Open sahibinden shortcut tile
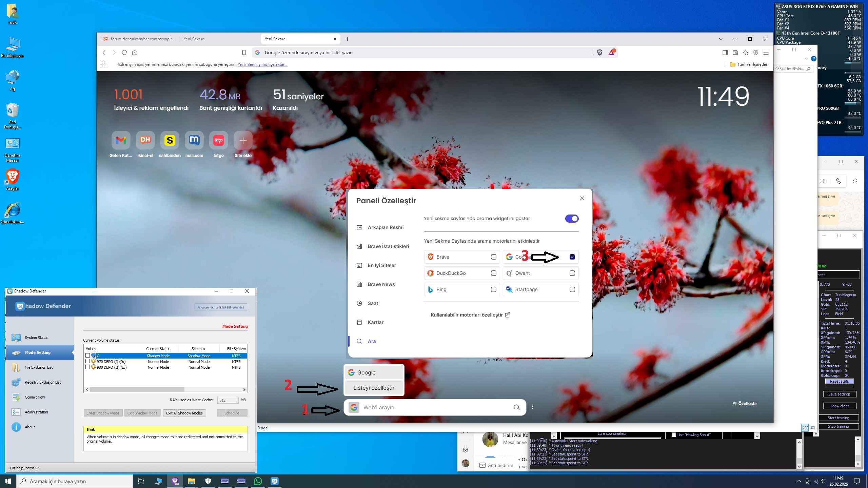 pyautogui.click(x=170, y=140)
